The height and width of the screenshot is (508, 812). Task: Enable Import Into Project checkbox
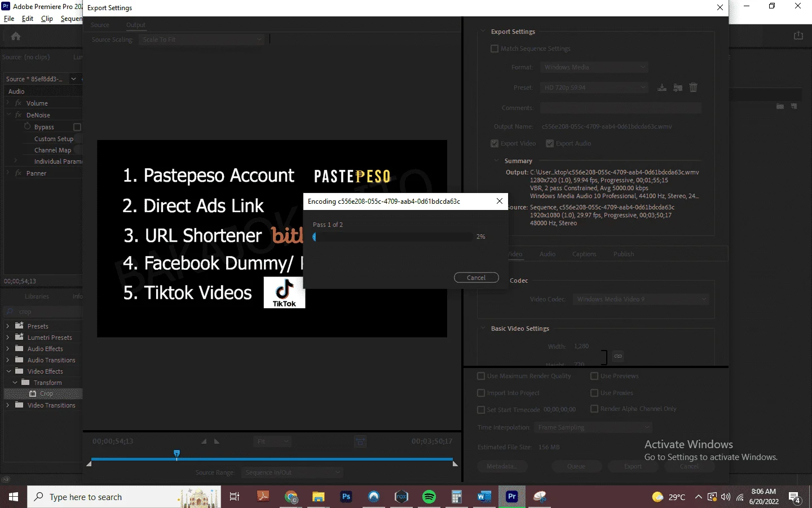coord(481,393)
